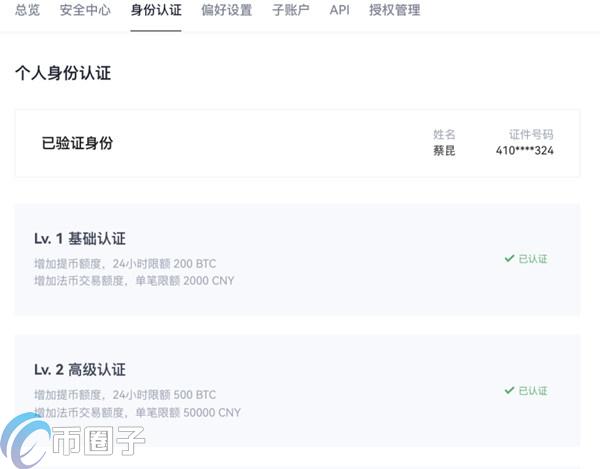Open the 总览 tab

coord(28,11)
